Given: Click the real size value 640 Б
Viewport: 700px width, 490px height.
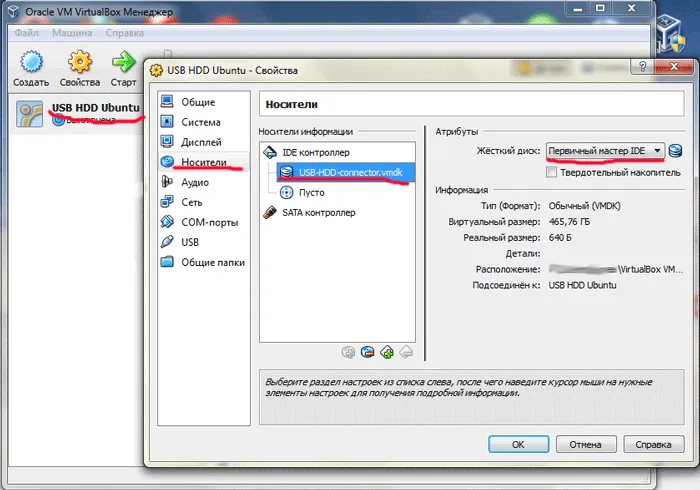Looking at the screenshot, I should tap(560, 237).
